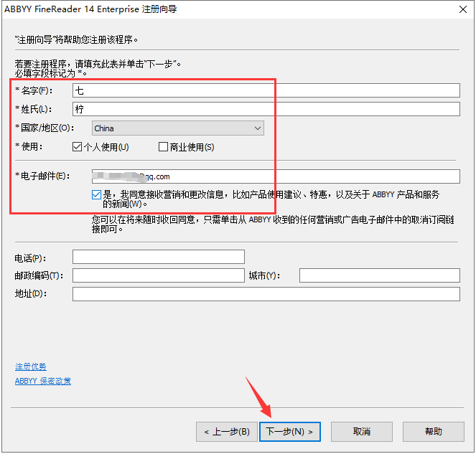Uncheck the 个人使用(U) checkbox
This screenshot has width=476, height=454.
tap(77, 147)
